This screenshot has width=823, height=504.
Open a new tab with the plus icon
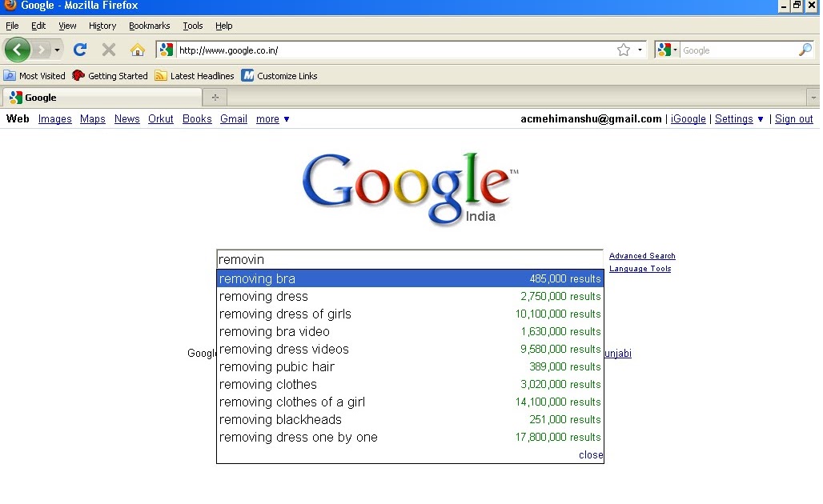214,98
